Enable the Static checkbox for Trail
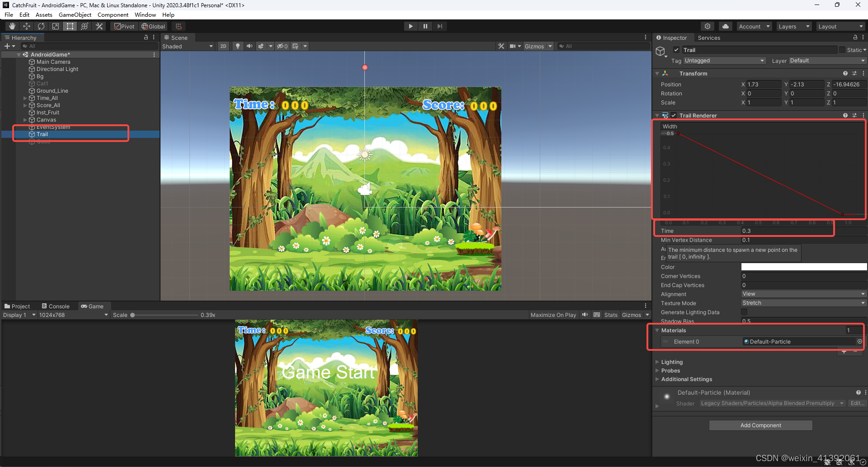The image size is (868, 467). [x=842, y=50]
